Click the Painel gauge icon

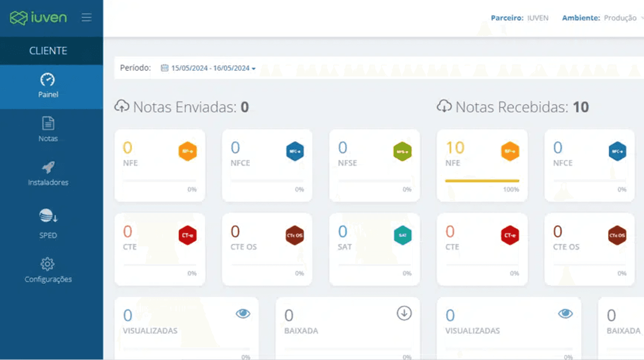(x=48, y=80)
